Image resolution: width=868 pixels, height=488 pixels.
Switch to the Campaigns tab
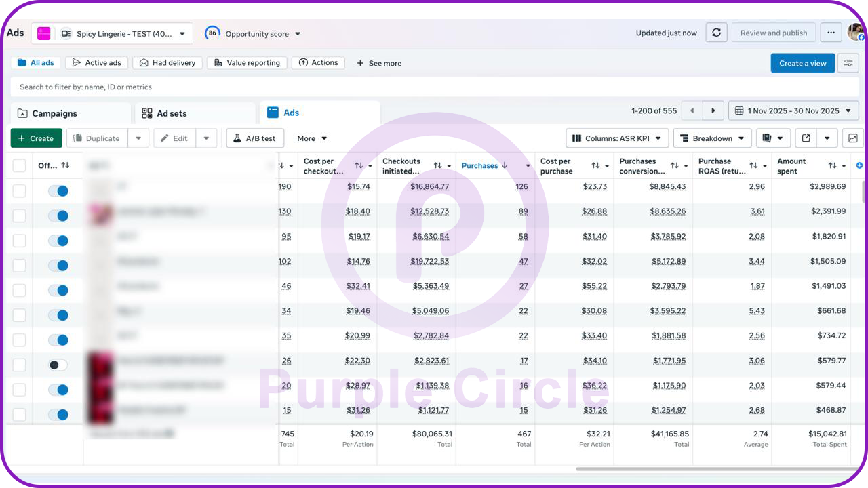[54, 113]
